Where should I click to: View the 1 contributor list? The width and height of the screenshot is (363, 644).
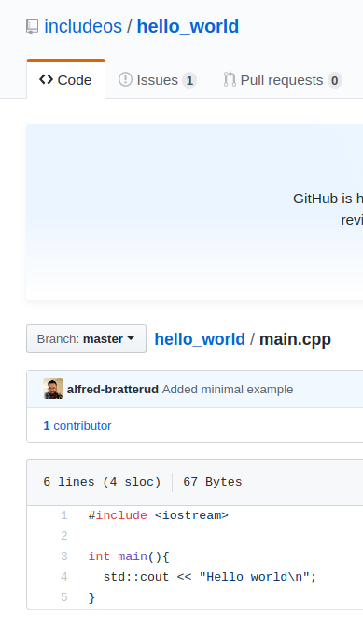(x=77, y=426)
